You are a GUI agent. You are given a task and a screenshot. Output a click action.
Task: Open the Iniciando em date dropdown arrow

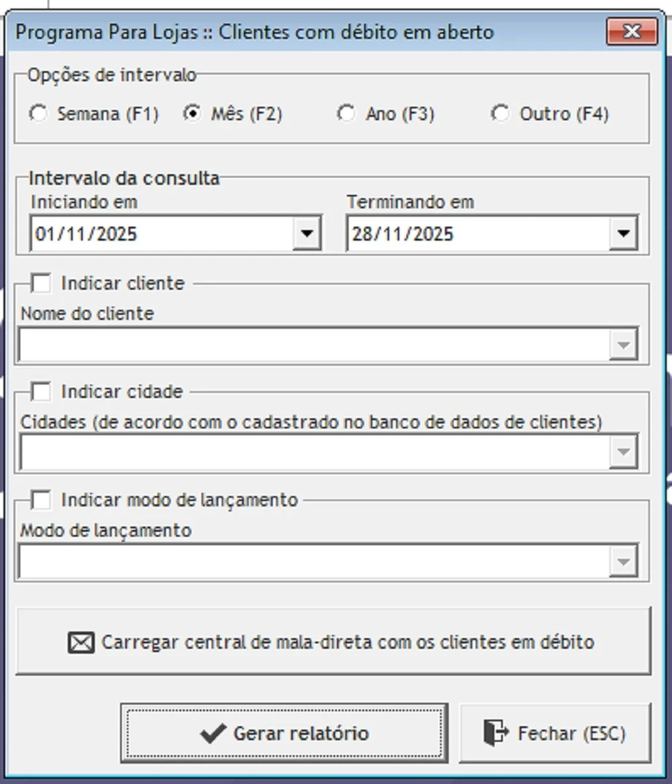click(307, 234)
